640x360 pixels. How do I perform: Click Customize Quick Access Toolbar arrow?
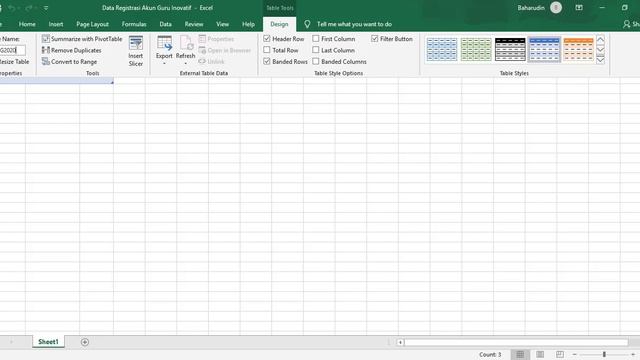[46, 8]
